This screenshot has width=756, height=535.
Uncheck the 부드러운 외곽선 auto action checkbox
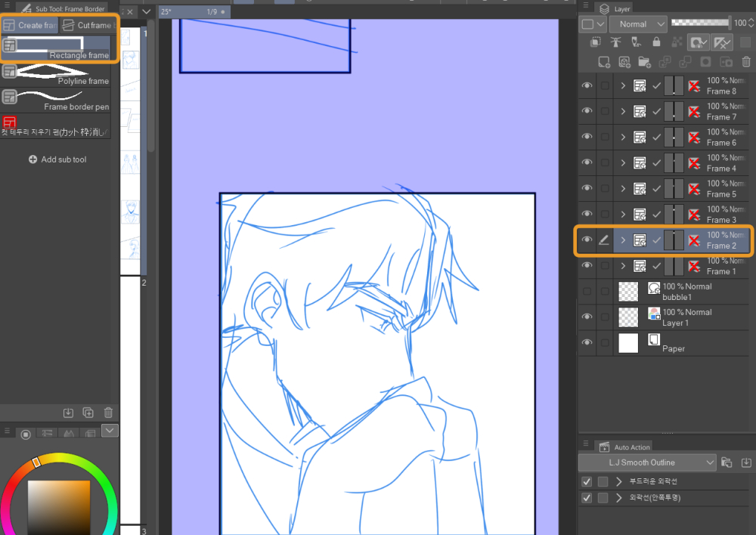586,481
